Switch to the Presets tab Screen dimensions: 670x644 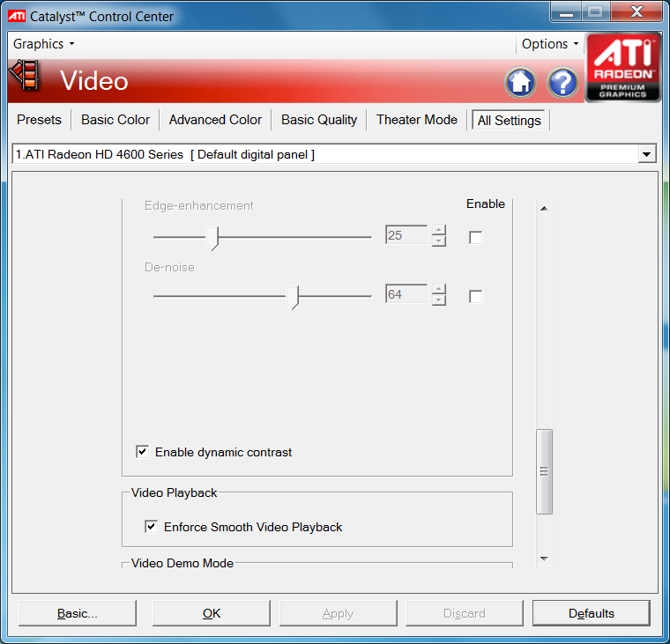click(39, 120)
